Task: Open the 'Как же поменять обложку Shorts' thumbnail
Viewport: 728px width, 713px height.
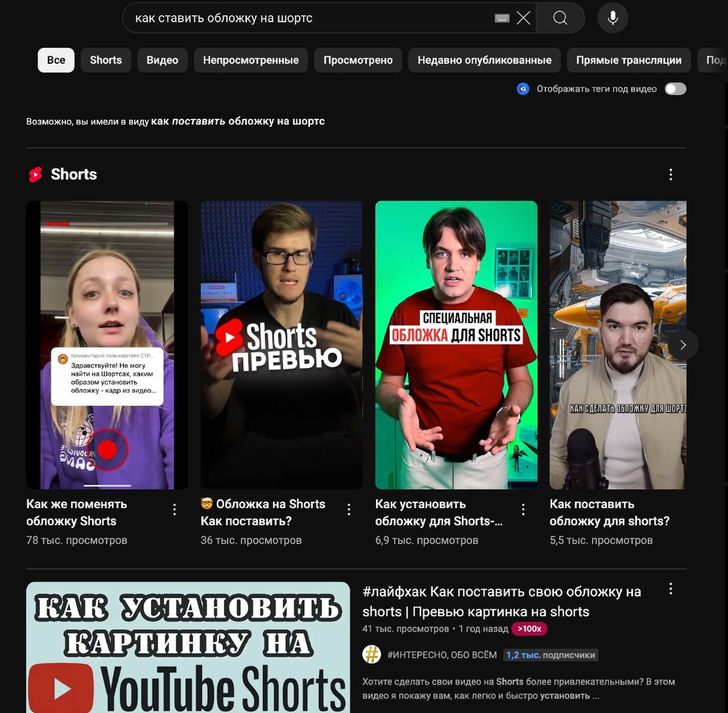Action: tap(107, 345)
